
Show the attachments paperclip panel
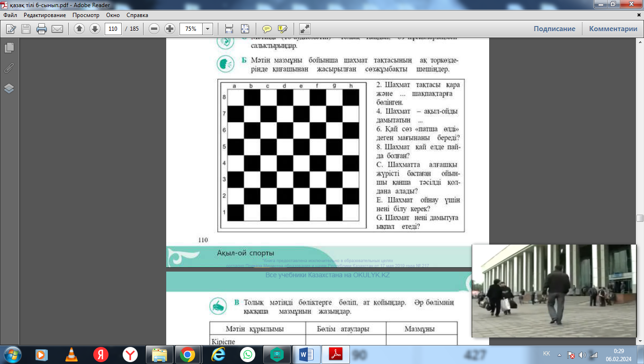coord(9,68)
